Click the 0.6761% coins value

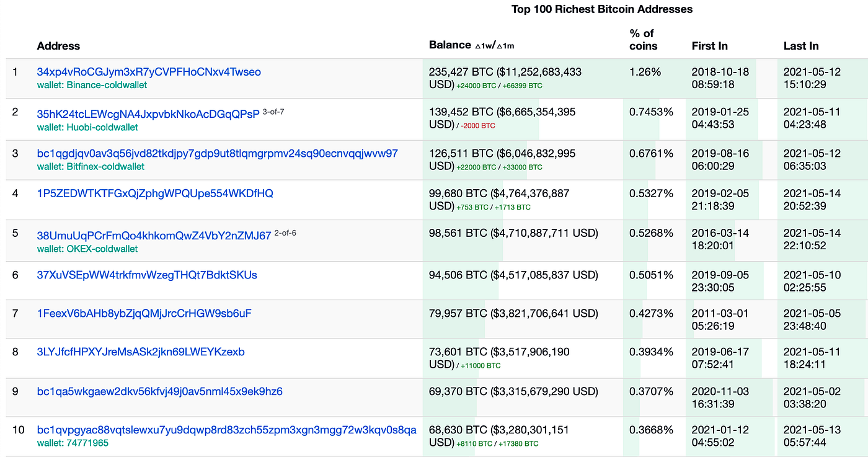coord(651,154)
